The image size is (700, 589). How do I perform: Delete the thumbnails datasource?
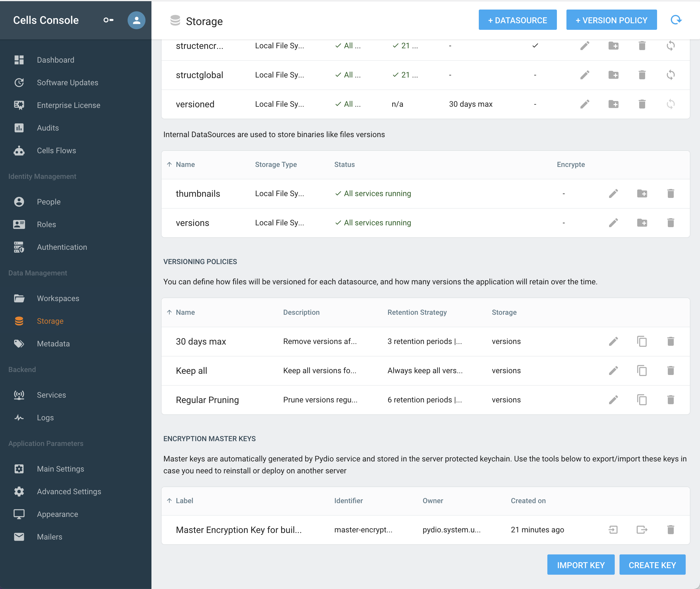click(x=670, y=194)
